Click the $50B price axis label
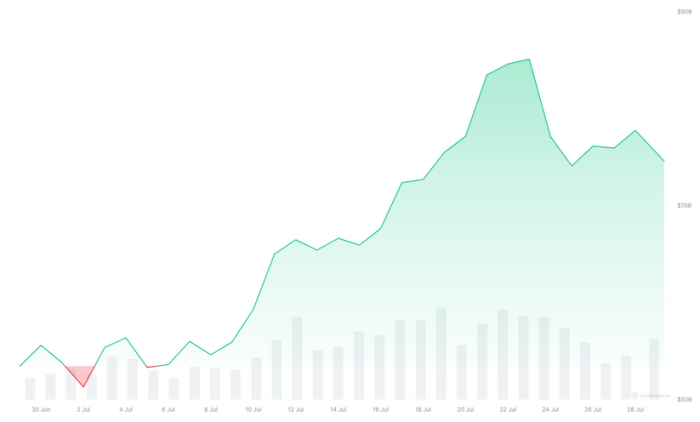Screen dimensions: 700x422 (x=684, y=399)
